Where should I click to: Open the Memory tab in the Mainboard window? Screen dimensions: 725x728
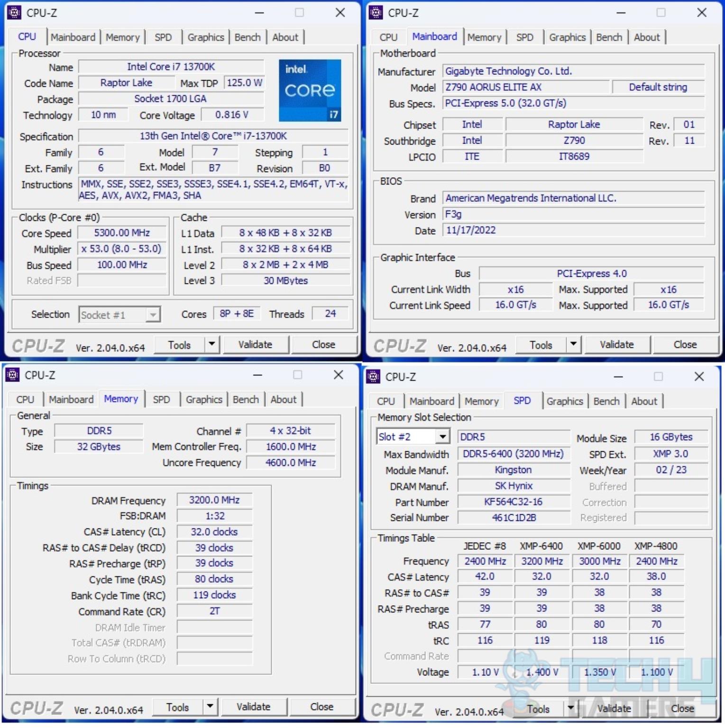pos(484,37)
